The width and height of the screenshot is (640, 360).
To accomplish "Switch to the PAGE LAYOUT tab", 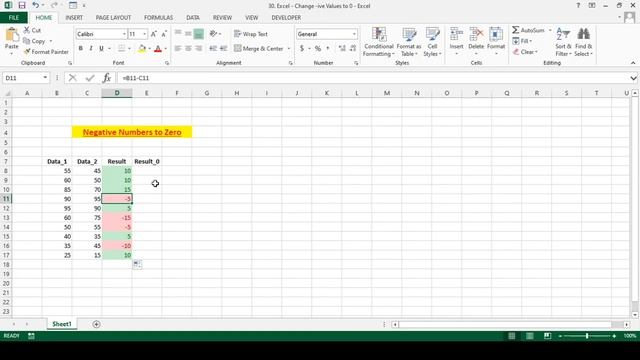I will pyautogui.click(x=113, y=18).
